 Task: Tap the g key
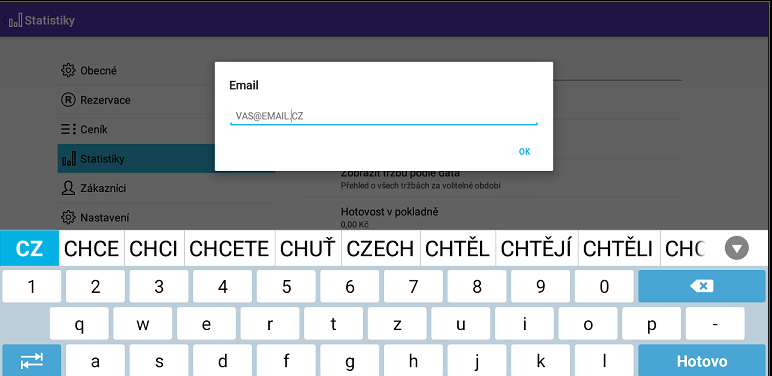coord(350,361)
